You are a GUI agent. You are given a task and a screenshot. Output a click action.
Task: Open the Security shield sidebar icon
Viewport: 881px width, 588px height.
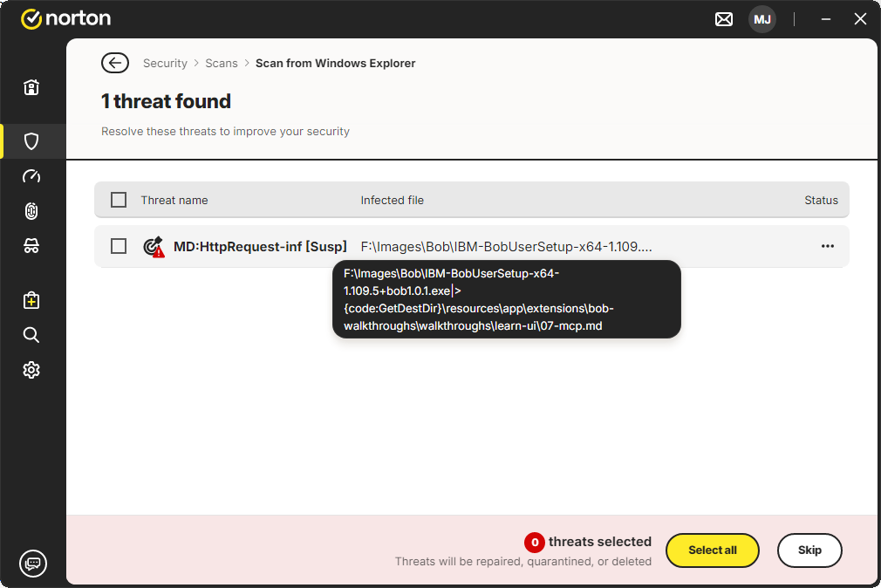pyautogui.click(x=31, y=141)
